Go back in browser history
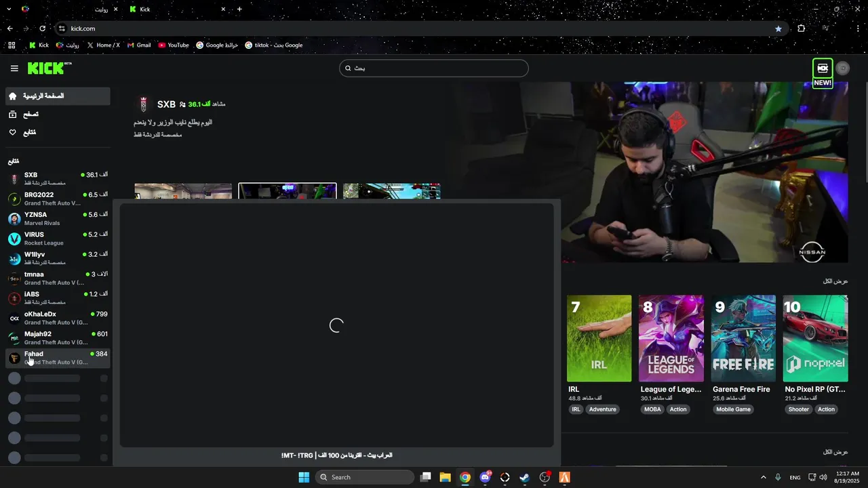The image size is (868, 488). [9, 28]
